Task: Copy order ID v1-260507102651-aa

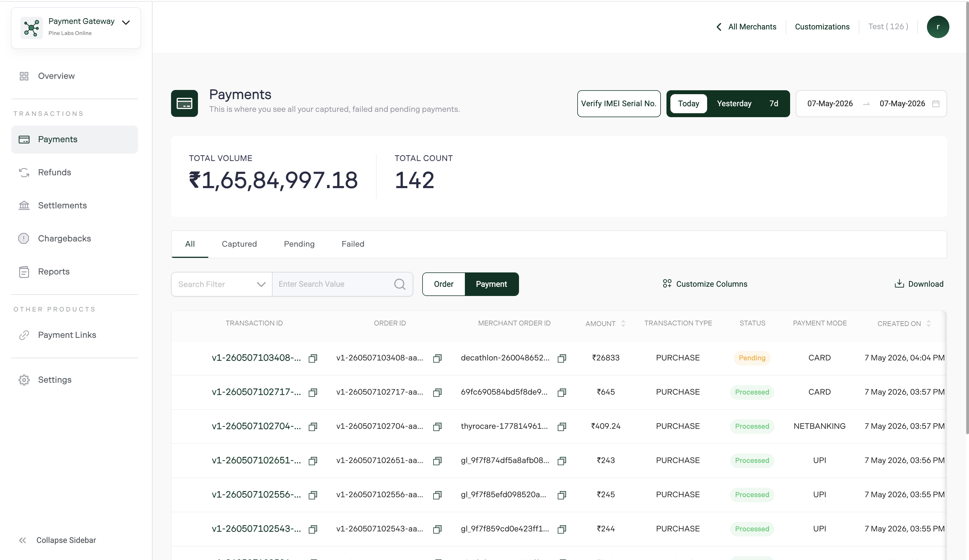Action: (437, 461)
